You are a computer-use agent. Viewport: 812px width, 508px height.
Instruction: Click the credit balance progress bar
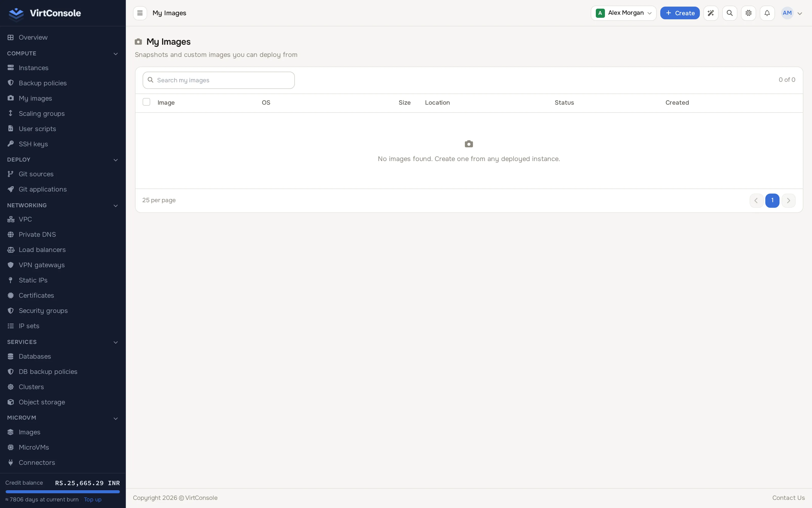(x=63, y=491)
